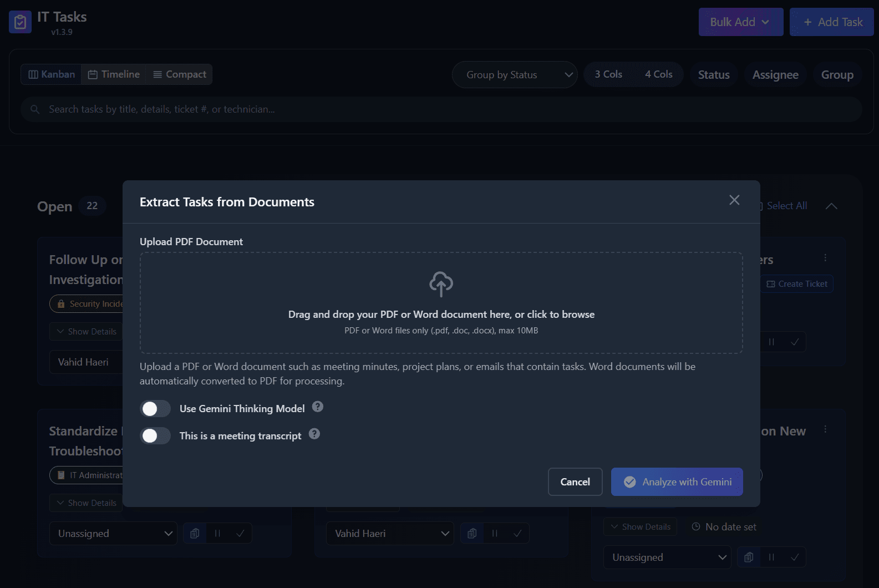Viewport: 879px width, 588px height.
Task: Enable This is a meeting transcript switch
Action: tap(155, 435)
